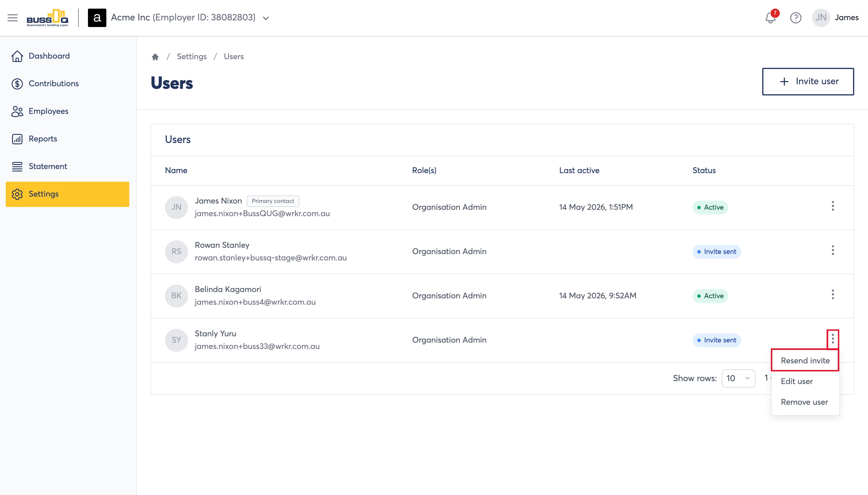
Task: Open Rowan Stanley's three-dot actions menu
Action: pyautogui.click(x=833, y=250)
